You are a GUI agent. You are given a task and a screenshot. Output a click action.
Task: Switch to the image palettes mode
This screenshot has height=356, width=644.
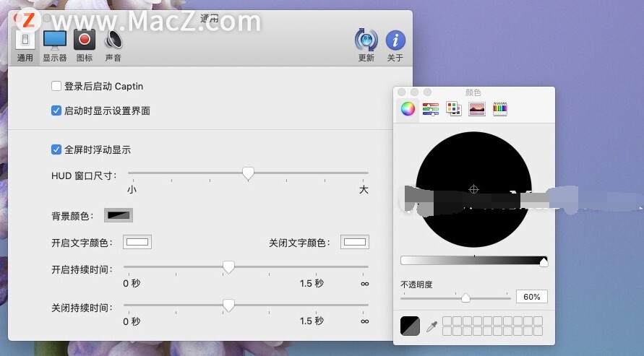477,109
